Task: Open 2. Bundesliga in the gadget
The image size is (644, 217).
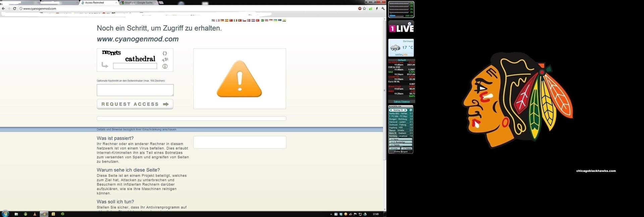Action: coord(401,142)
